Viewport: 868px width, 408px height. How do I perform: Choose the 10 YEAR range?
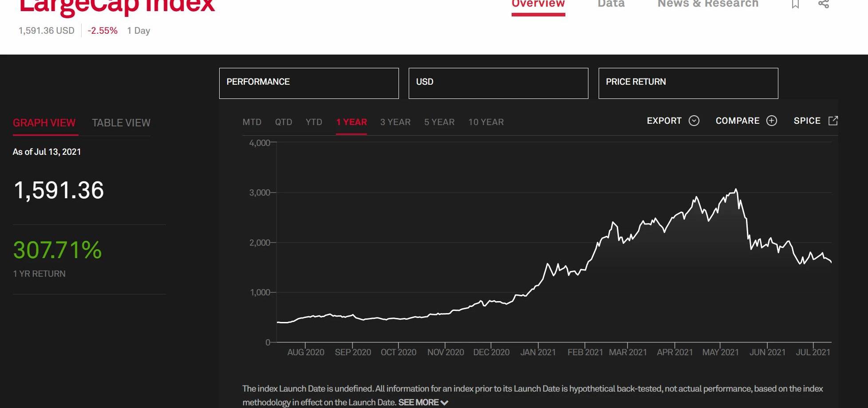pyautogui.click(x=486, y=122)
